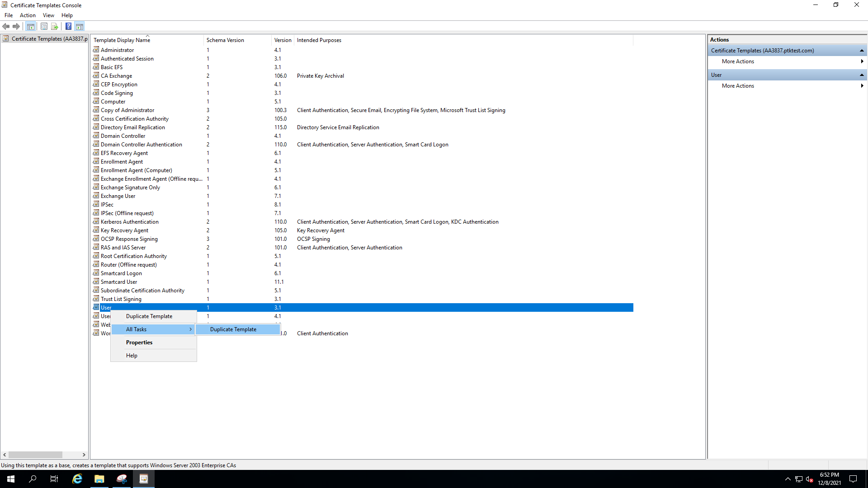Viewport: 868px width, 488px height.
Task: Toggle the Show/Hide Console Tree toolbar icon
Action: click(x=30, y=26)
